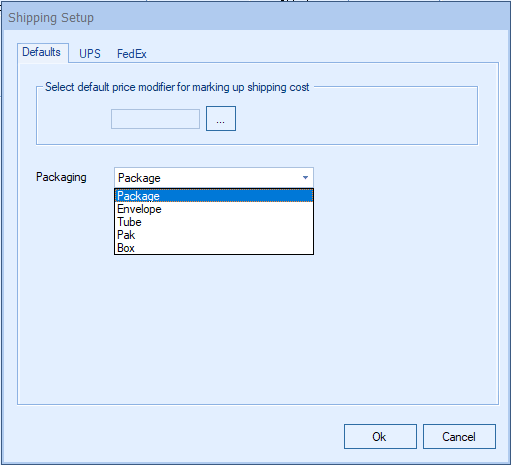The height and width of the screenshot is (465, 511).
Task: Dismiss the dialog with Cancel
Action: [x=459, y=437]
